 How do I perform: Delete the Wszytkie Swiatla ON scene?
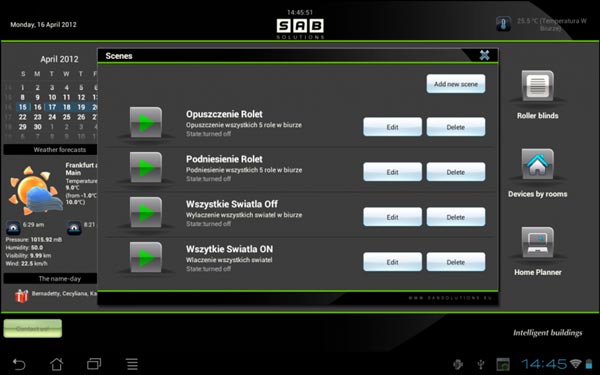pyautogui.click(x=456, y=262)
